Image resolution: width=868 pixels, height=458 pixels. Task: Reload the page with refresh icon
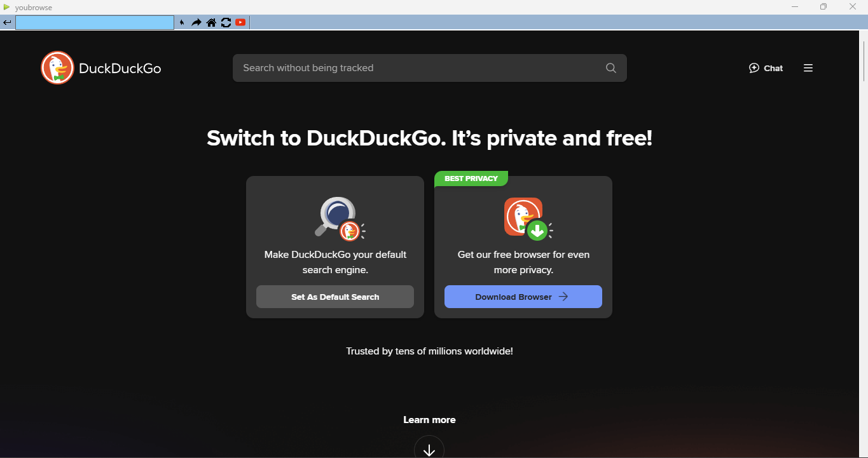tap(226, 23)
